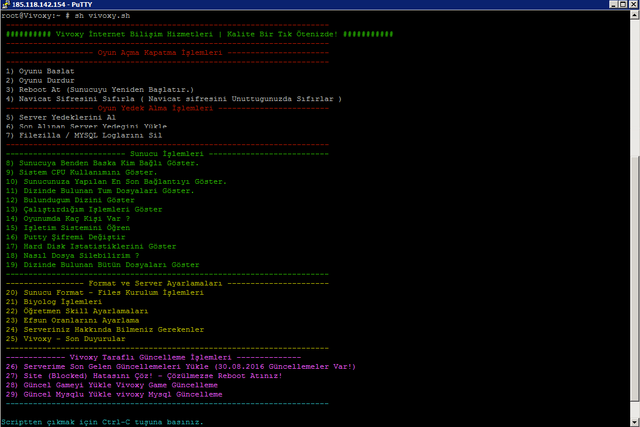This screenshot has width=640, height=427.
Task: Close the PuTTY window
Action: pyautogui.click(x=633, y=4)
